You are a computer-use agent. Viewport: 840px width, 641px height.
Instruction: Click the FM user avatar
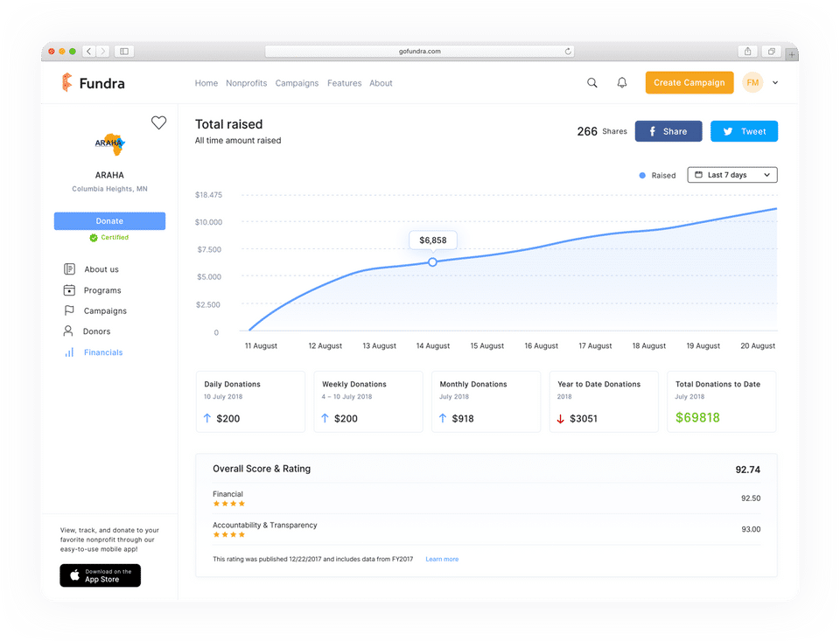pyautogui.click(x=752, y=82)
